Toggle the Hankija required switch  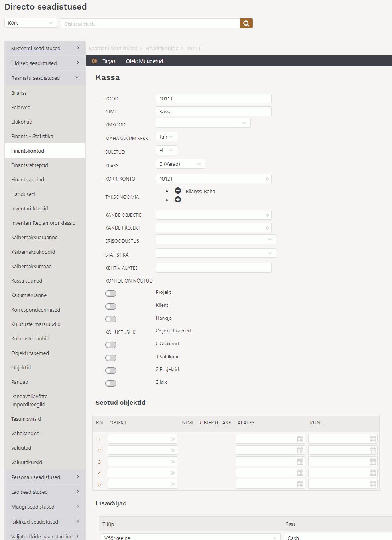(x=111, y=319)
